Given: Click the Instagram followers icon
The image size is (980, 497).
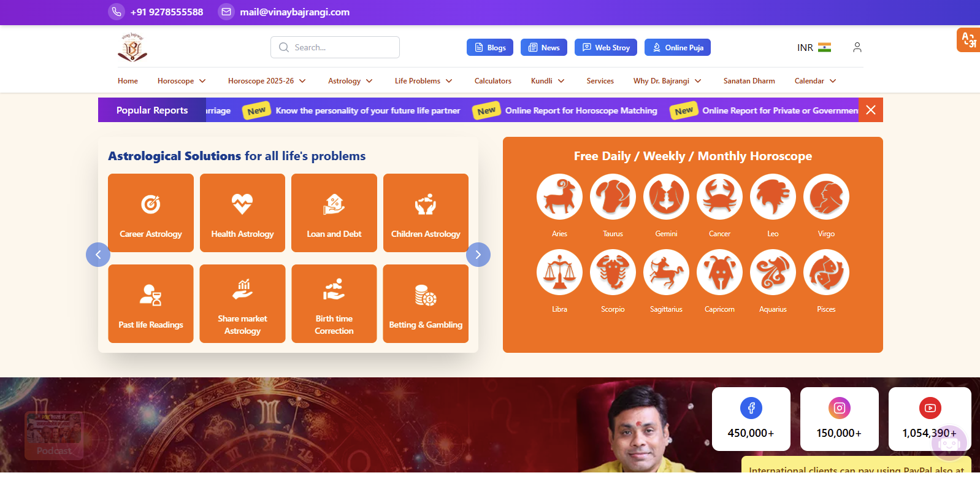Looking at the screenshot, I should pos(839,408).
